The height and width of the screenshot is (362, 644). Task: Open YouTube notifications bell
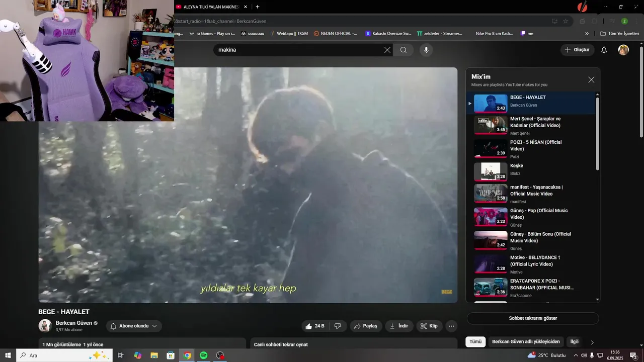click(x=604, y=50)
